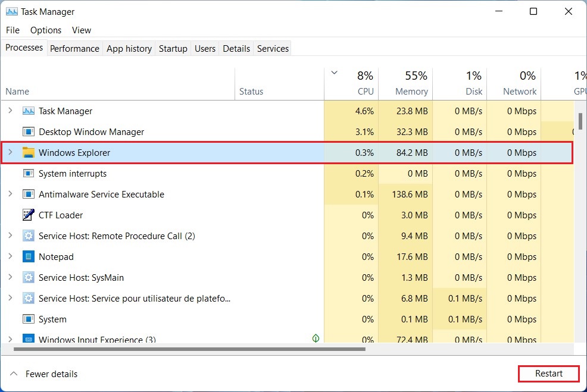Sort by the Network column header
Screen dimensions: 587x392
pyautogui.click(x=514, y=84)
